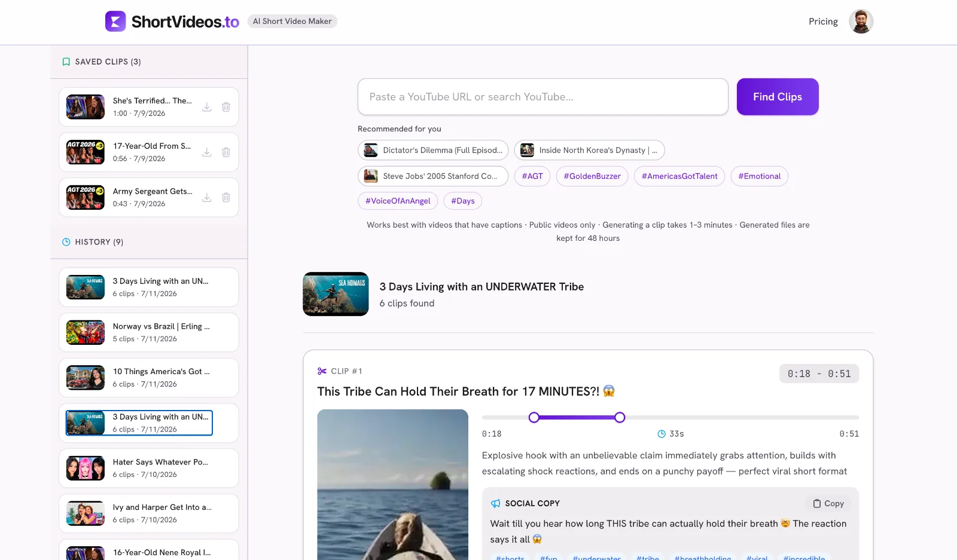Adjust the clip end slider handle
Viewport: 957px width, 560px height.
point(620,417)
